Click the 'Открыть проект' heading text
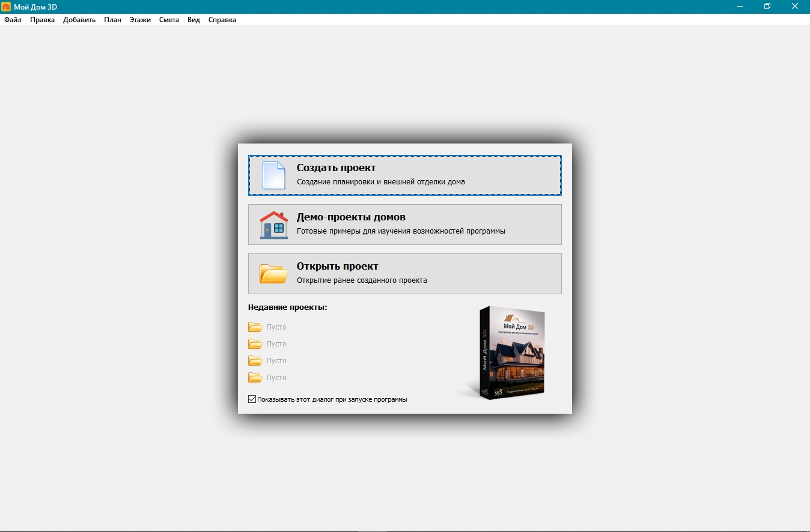 (x=337, y=267)
